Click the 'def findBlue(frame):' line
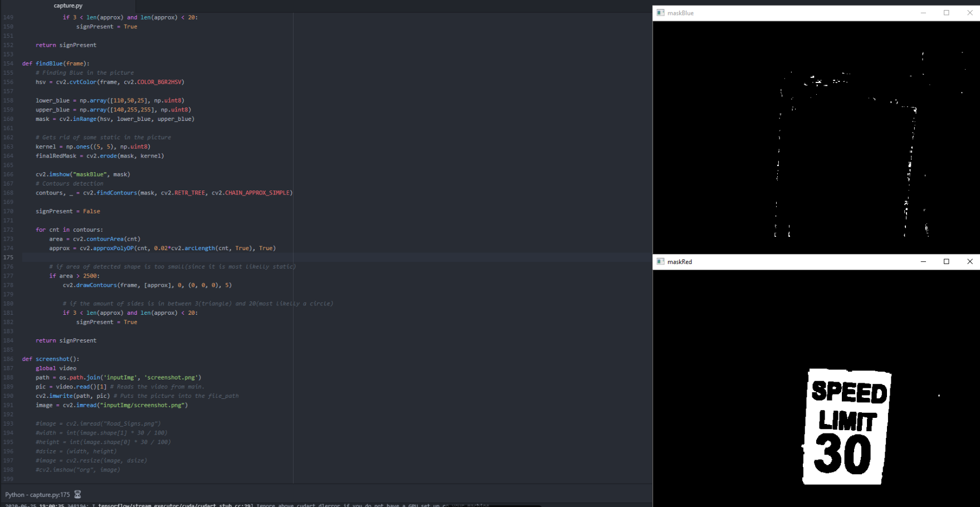 (x=56, y=64)
